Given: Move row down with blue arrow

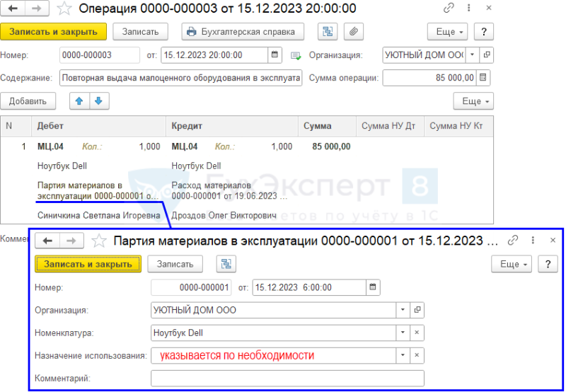Looking at the screenshot, I should click(x=99, y=101).
